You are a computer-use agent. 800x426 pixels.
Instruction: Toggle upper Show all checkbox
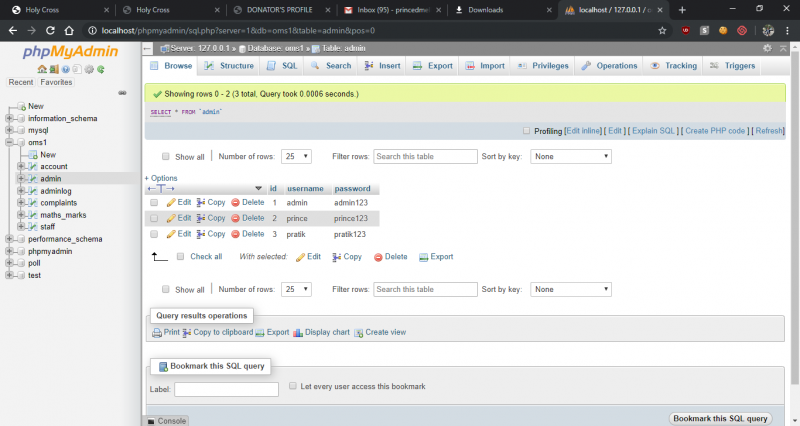coord(165,156)
